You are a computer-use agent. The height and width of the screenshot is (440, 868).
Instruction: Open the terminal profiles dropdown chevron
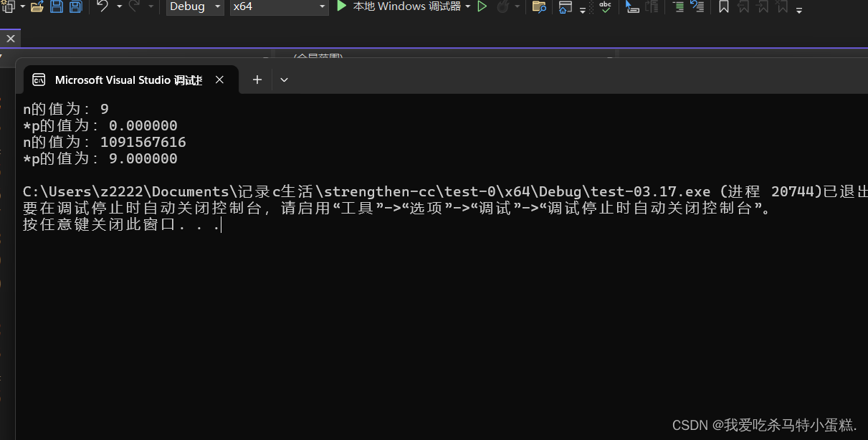coord(284,80)
